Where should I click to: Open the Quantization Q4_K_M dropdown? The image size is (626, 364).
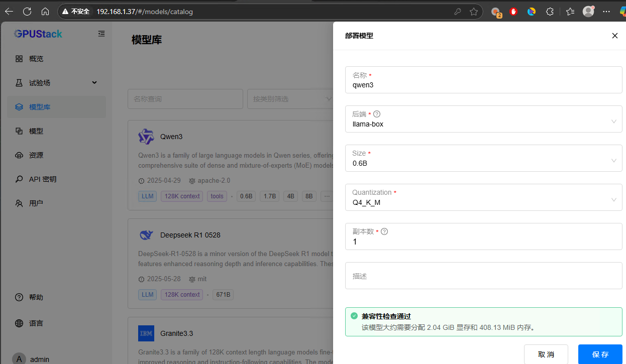click(x=483, y=197)
